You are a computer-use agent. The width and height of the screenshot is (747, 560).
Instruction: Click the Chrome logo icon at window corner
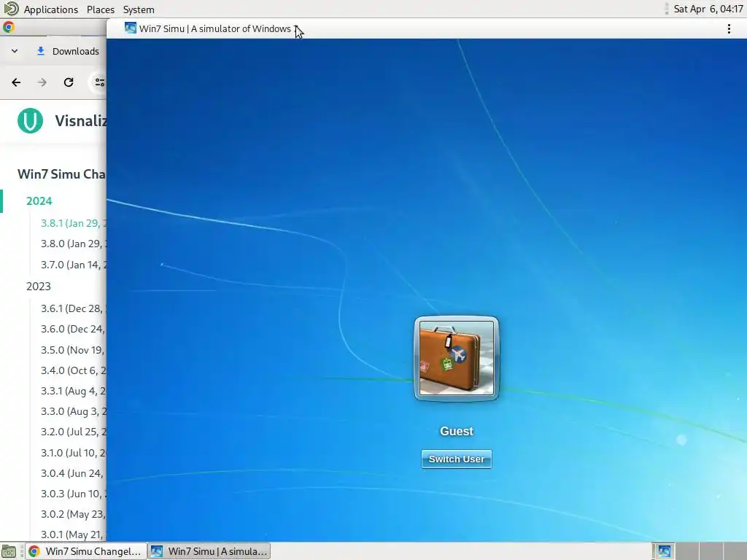pos(8,27)
